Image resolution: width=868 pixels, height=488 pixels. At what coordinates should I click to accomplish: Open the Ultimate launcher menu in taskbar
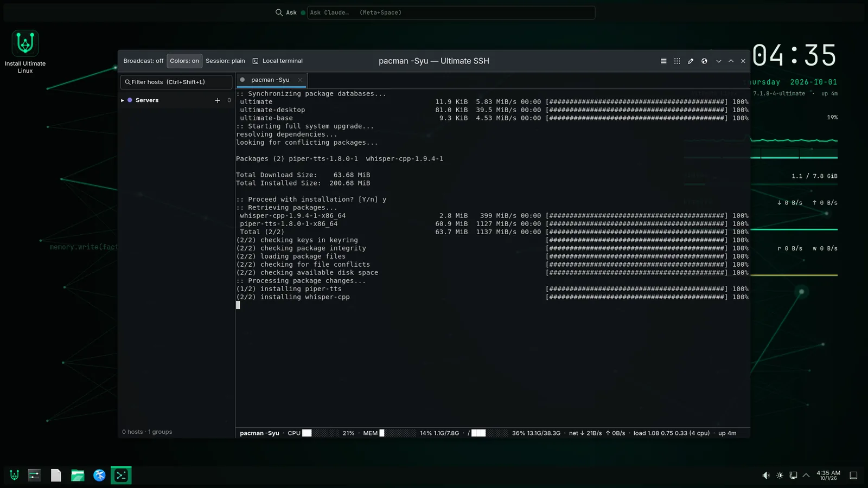coord(15,476)
